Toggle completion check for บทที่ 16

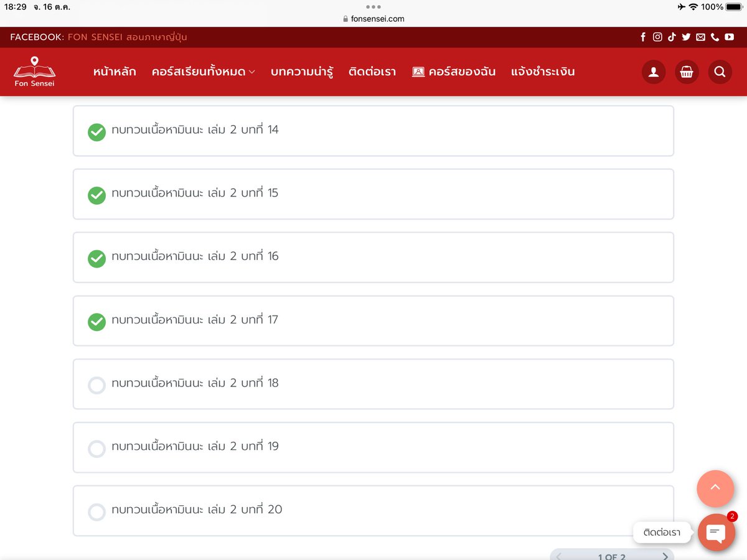pyautogui.click(x=96, y=258)
